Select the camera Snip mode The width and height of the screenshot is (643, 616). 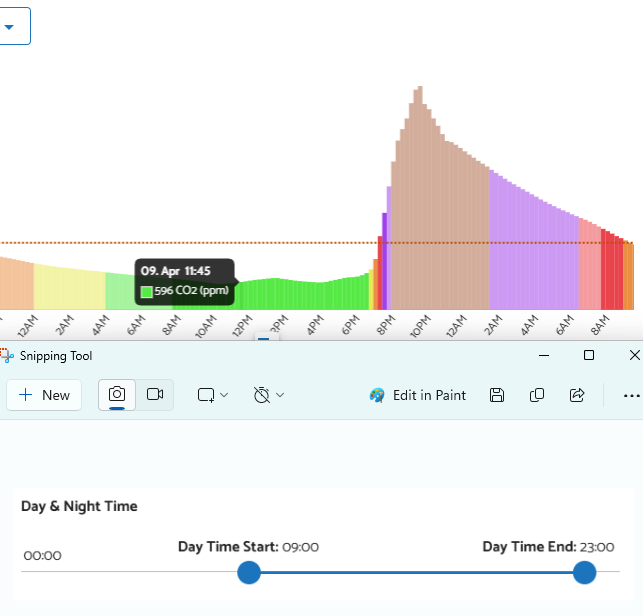tap(117, 395)
